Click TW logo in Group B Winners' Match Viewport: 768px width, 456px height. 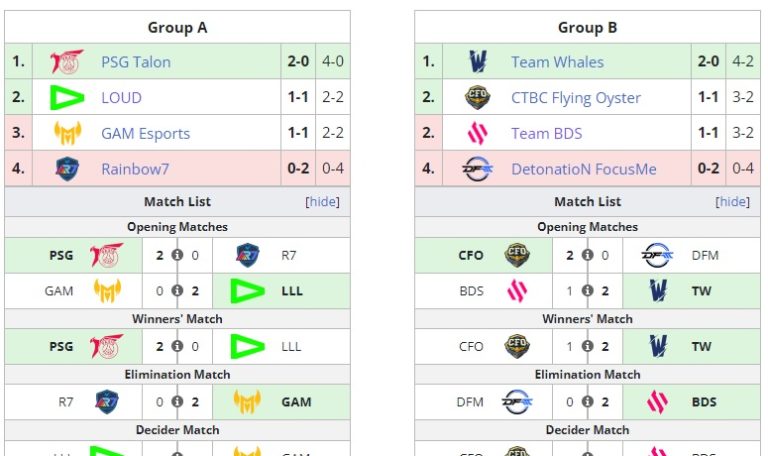pyautogui.click(x=658, y=346)
